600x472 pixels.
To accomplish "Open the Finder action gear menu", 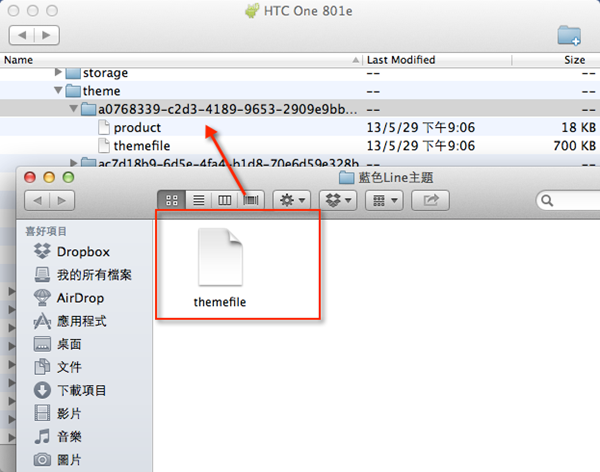I will (292, 200).
